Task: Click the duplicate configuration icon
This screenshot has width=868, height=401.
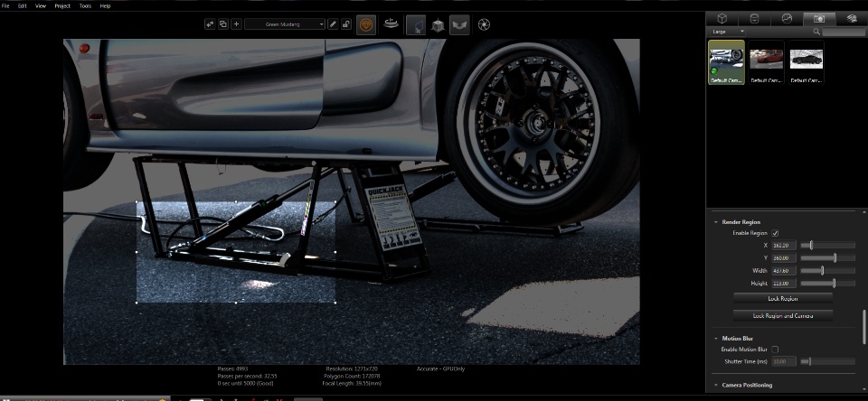Action: point(223,24)
